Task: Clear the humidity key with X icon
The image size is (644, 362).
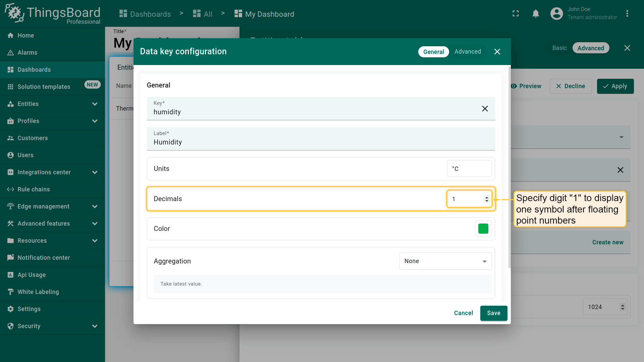Action: point(485,109)
